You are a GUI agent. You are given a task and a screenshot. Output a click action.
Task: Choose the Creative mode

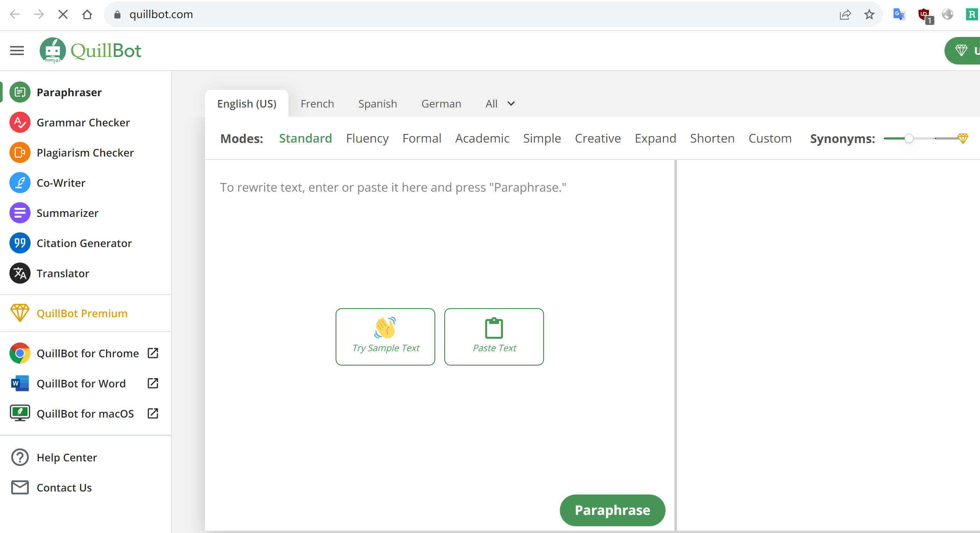click(597, 138)
